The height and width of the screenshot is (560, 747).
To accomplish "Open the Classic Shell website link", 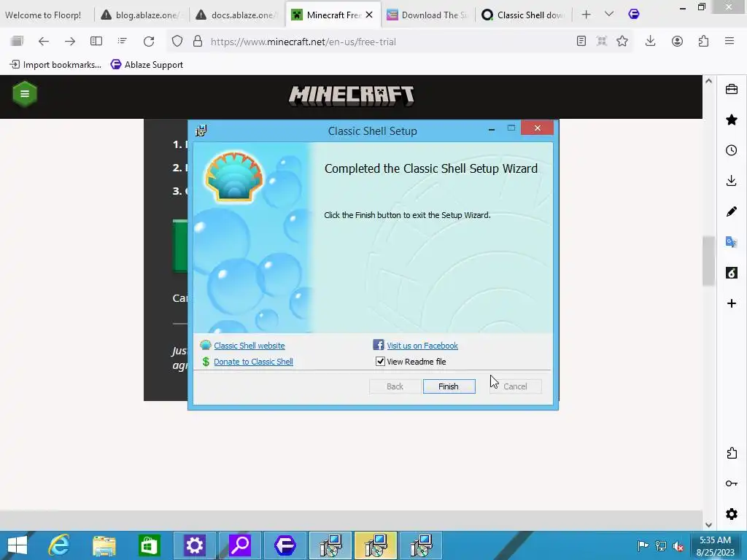I will click(249, 346).
